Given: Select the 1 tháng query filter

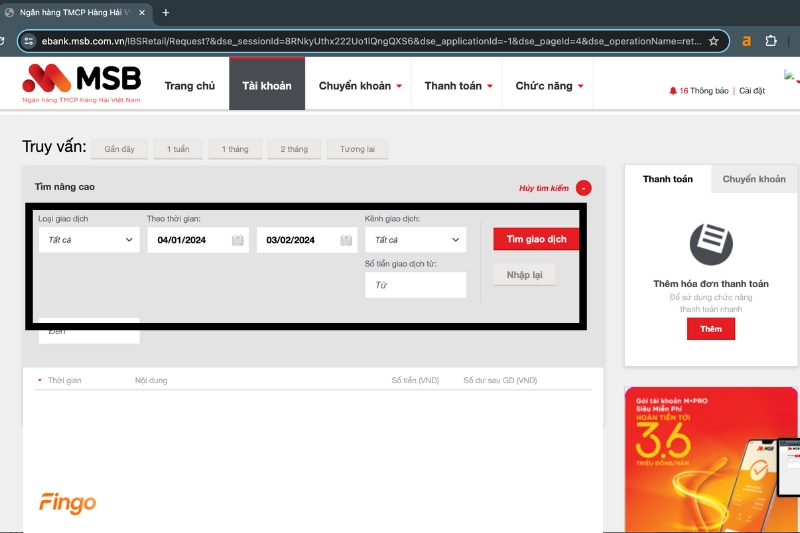Looking at the screenshot, I should 235,149.
